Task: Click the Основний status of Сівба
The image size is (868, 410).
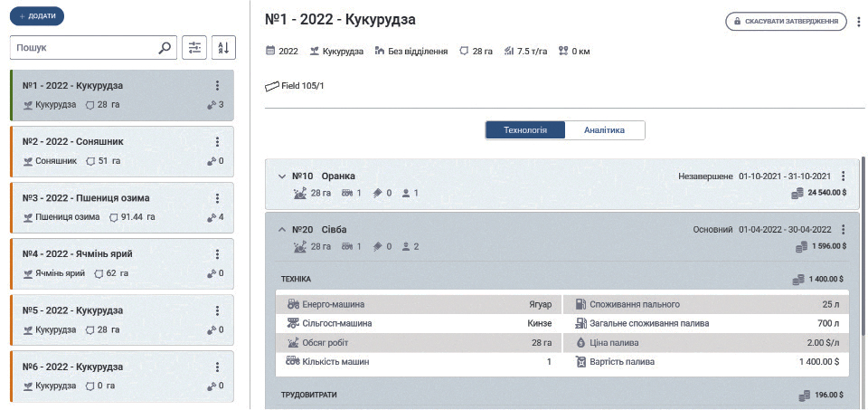Action: tap(713, 229)
